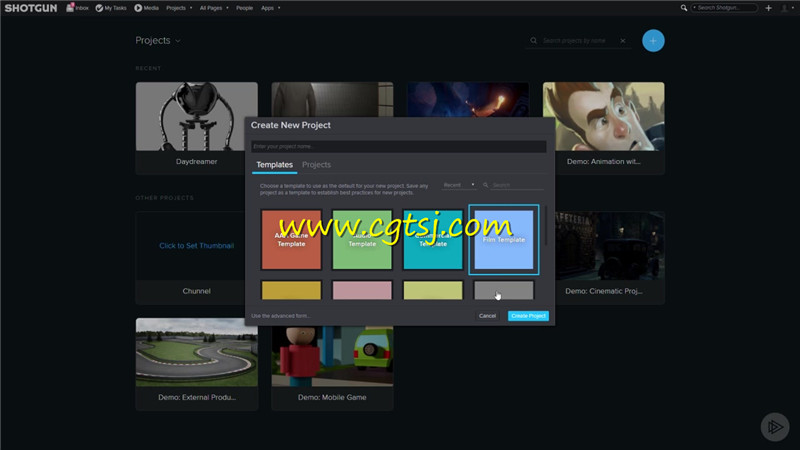Click the Daydreamer project label

tap(196, 162)
